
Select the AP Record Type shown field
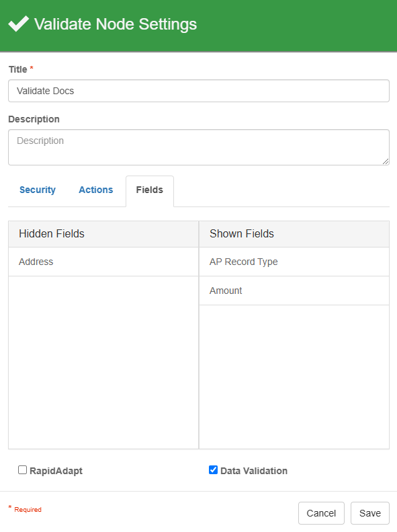pos(294,262)
